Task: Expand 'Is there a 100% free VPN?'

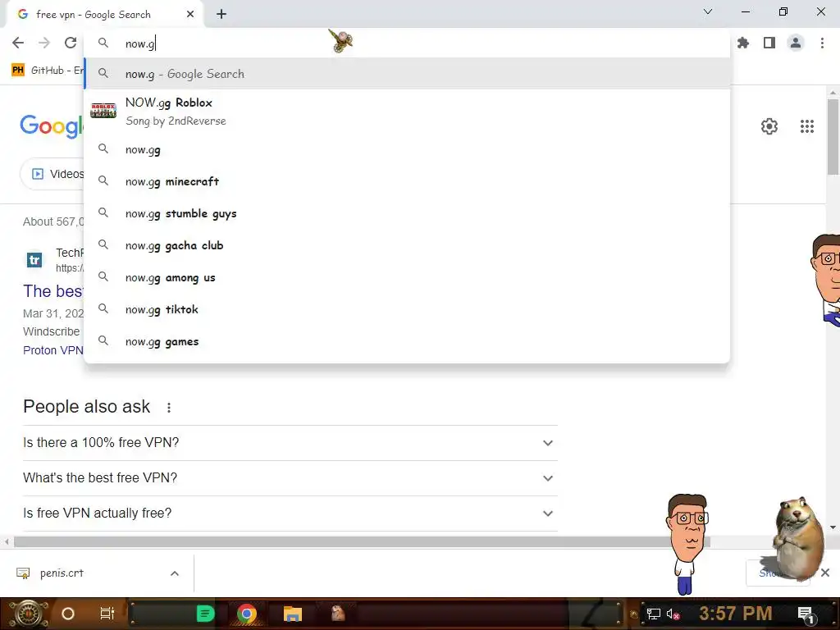Action: click(290, 443)
